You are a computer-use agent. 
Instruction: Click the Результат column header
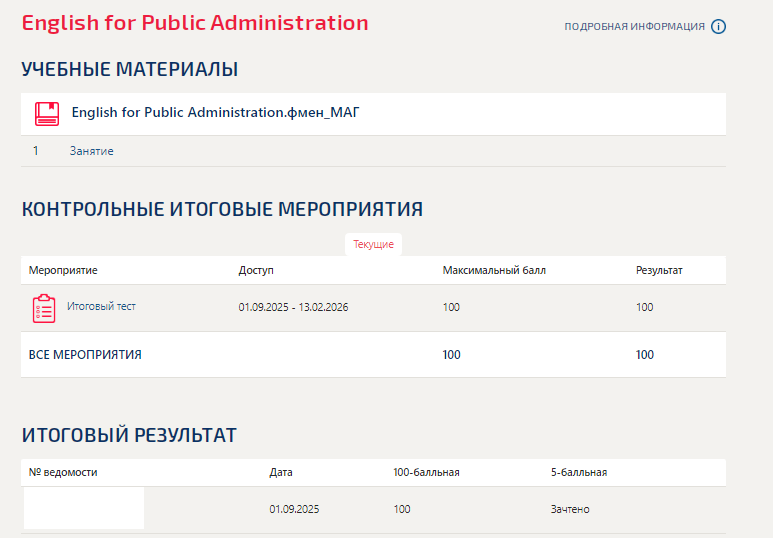[x=659, y=271]
